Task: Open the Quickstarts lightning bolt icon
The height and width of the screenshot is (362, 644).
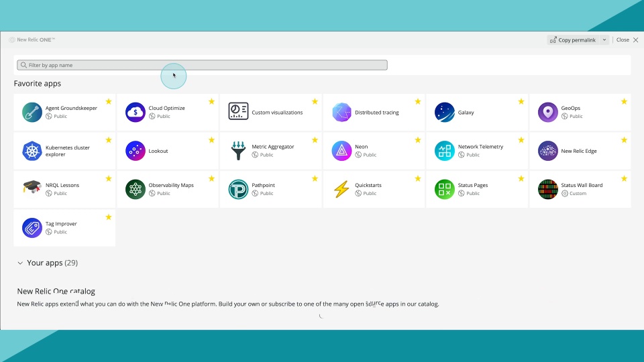Action: (341, 189)
